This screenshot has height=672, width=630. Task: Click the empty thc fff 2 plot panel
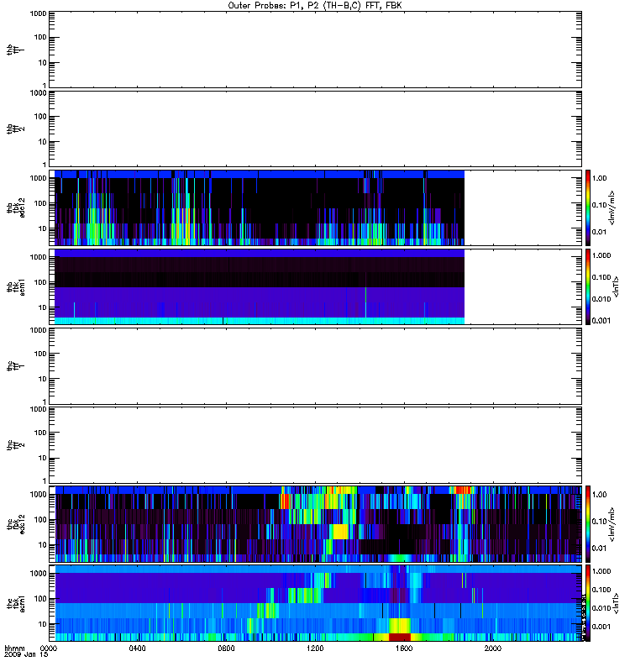point(315,445)
